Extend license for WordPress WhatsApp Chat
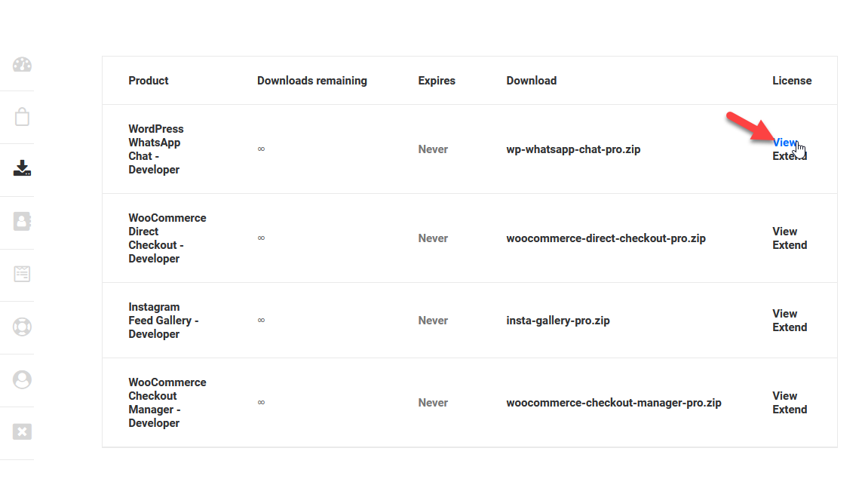The height and width of the screenshot is (488, 868). click(790, 156)
